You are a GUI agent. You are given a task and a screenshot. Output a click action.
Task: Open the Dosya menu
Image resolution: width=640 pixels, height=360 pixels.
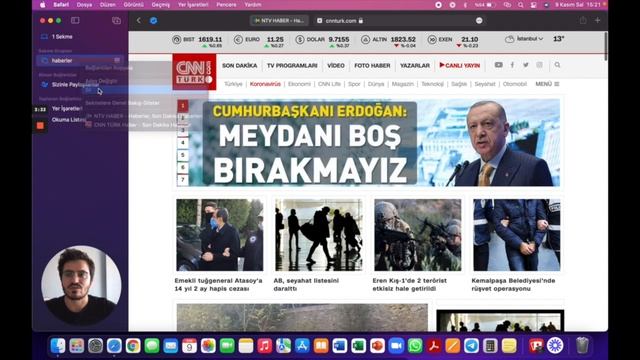84,5
